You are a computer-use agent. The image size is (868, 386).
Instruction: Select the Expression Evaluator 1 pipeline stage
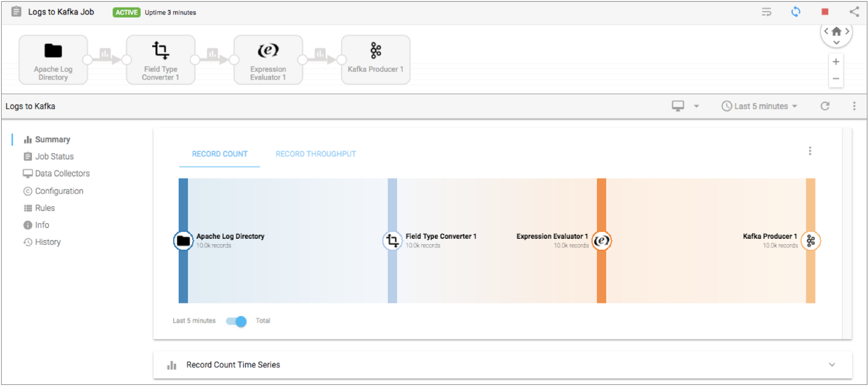point(268,59)
